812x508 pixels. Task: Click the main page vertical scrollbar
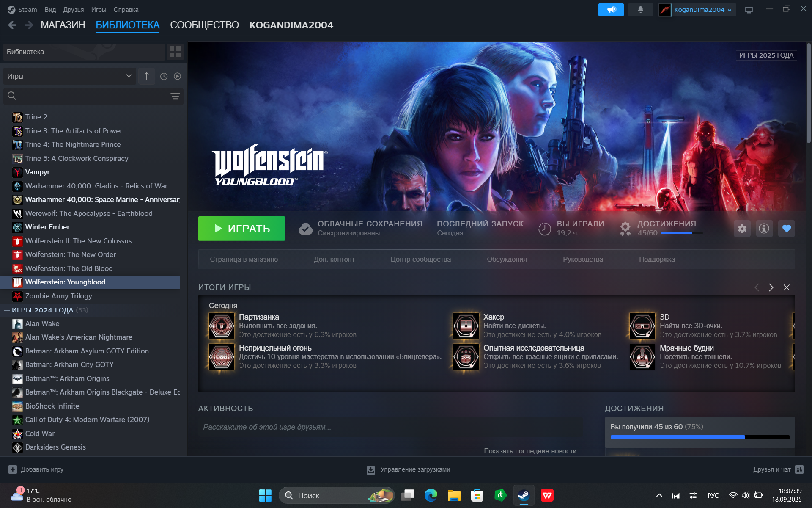coord(809,93)
